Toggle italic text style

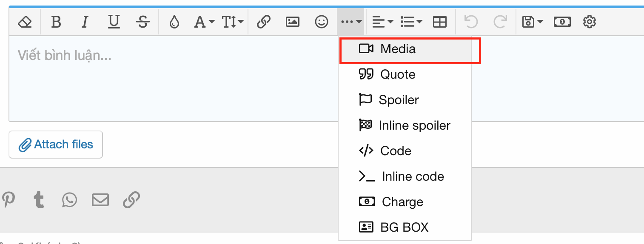(85, 22)
